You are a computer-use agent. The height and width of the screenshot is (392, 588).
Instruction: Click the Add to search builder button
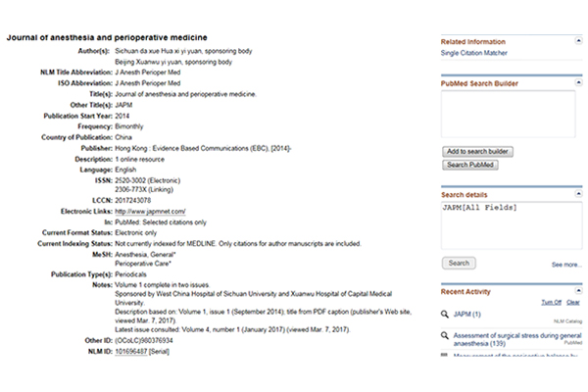tap(477, 152)
